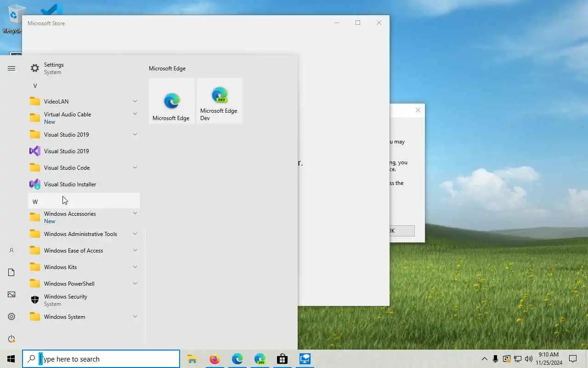The height and width of the screenshot is (368, 588).
Task: Open Settings from the app list
Action: point(84,68)
